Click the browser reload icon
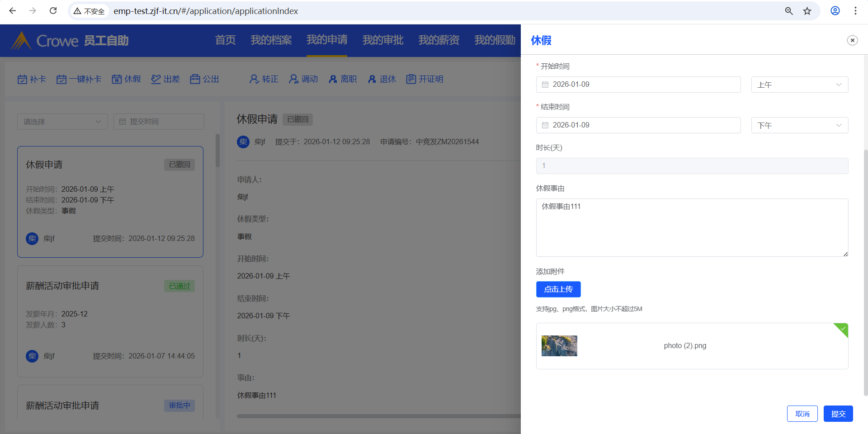 (53, 11)
